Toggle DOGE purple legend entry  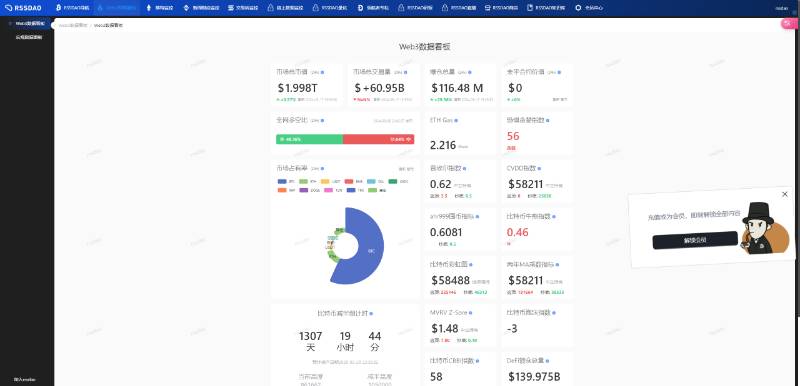(x=309, y=190)
